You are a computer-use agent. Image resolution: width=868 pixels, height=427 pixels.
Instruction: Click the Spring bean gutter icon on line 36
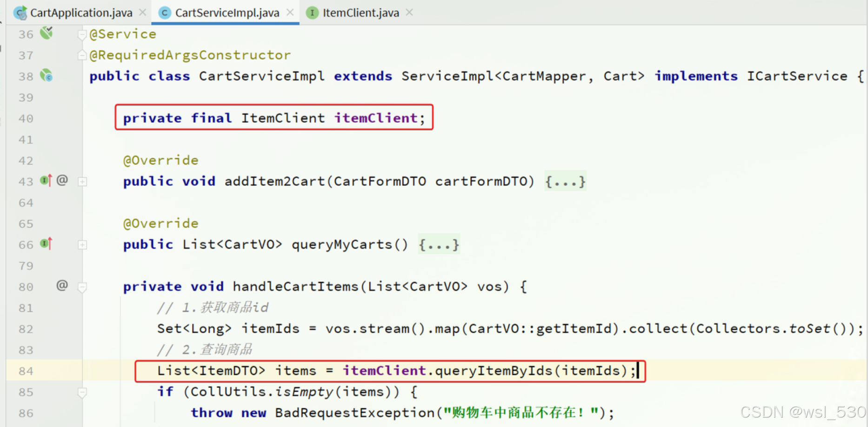tap(45, 33)
